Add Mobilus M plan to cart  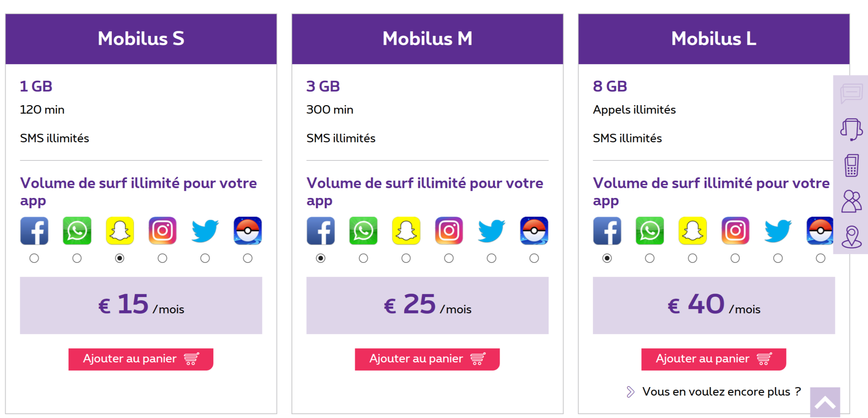[x=427, y=359]
